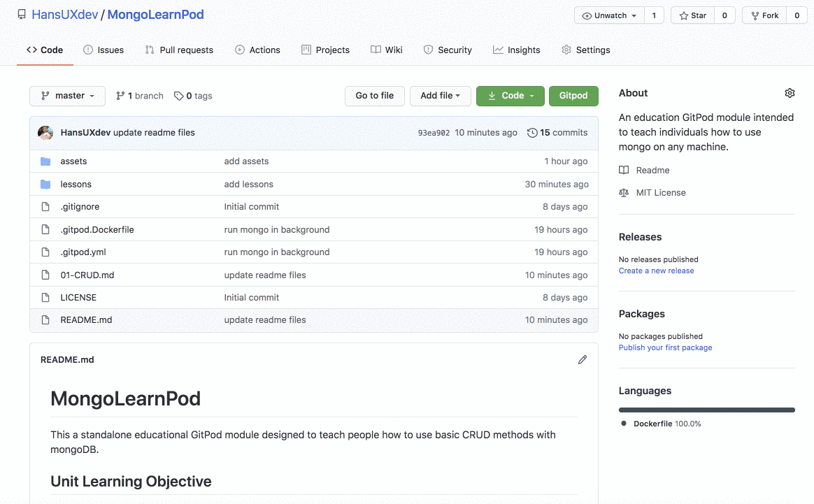Open the 01-CRUD.md file name
Screen dimensions: 814x504
click(87, 275)
